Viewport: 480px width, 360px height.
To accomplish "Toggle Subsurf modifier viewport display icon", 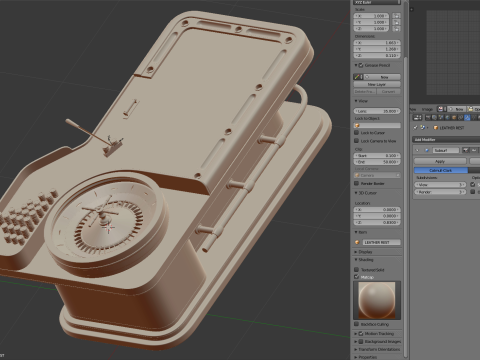I will tap(474, 151).
